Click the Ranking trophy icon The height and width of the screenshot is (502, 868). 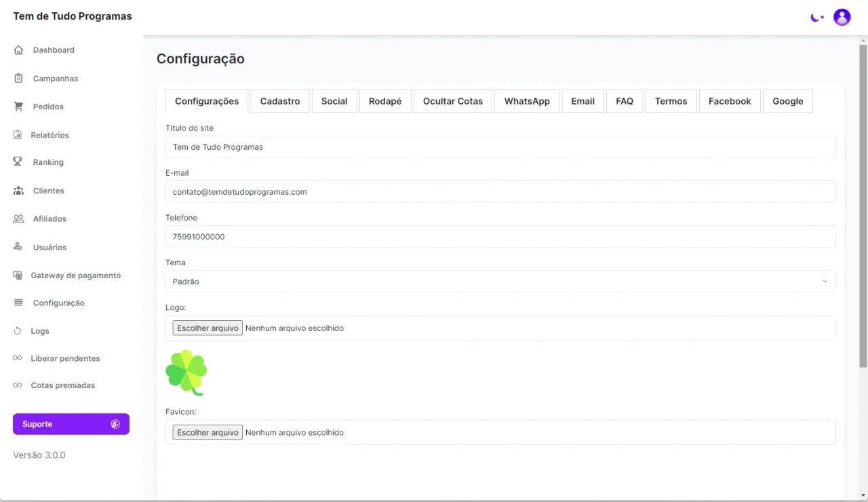(18, 162)
